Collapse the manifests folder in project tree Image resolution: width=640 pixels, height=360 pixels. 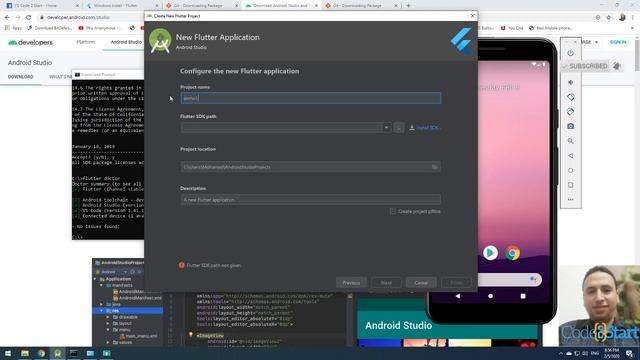102,285
